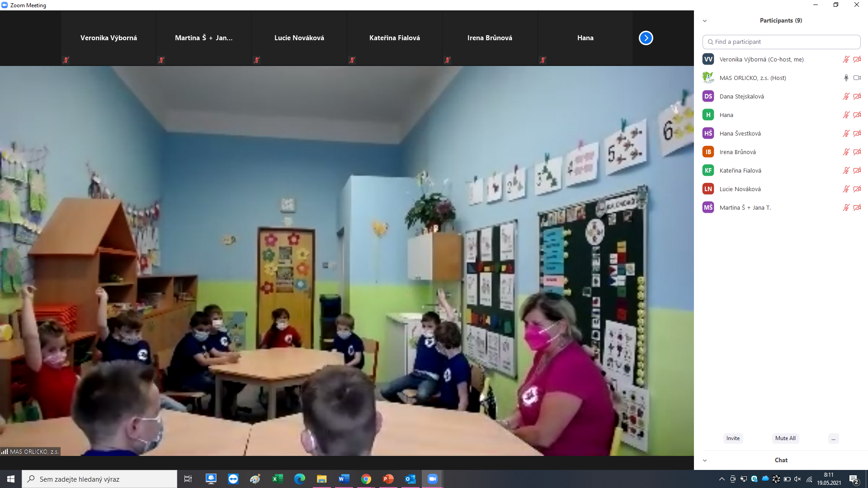Collapse the Participants panel chevron
This screenshot has width=868, height=488.
[x=704, y=21]
